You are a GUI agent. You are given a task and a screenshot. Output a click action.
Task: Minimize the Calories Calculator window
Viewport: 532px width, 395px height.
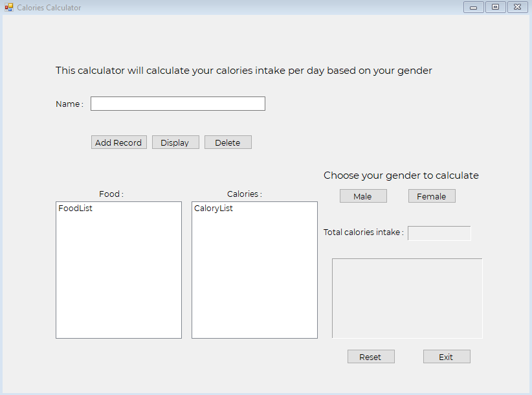[473, 7]
